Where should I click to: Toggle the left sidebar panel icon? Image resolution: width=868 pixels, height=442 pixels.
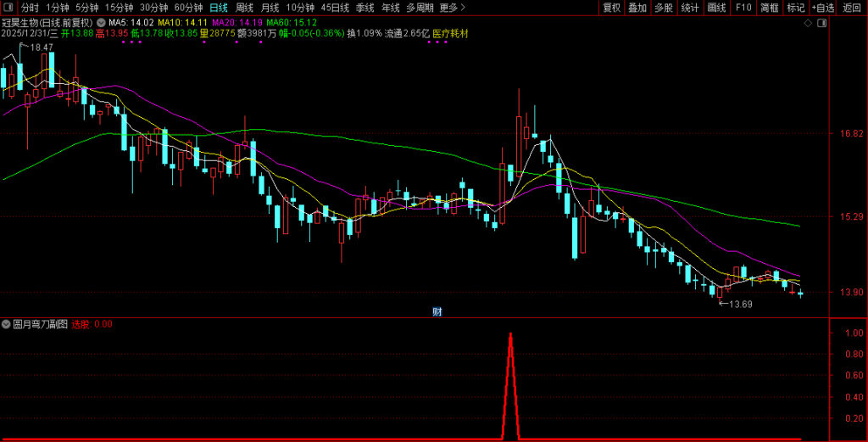[8, 8]
